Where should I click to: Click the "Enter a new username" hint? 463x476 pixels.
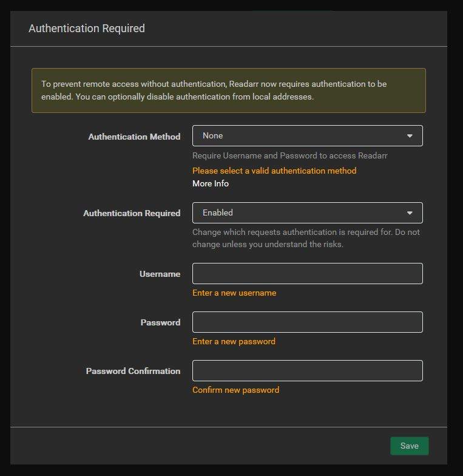pos(234,293)
